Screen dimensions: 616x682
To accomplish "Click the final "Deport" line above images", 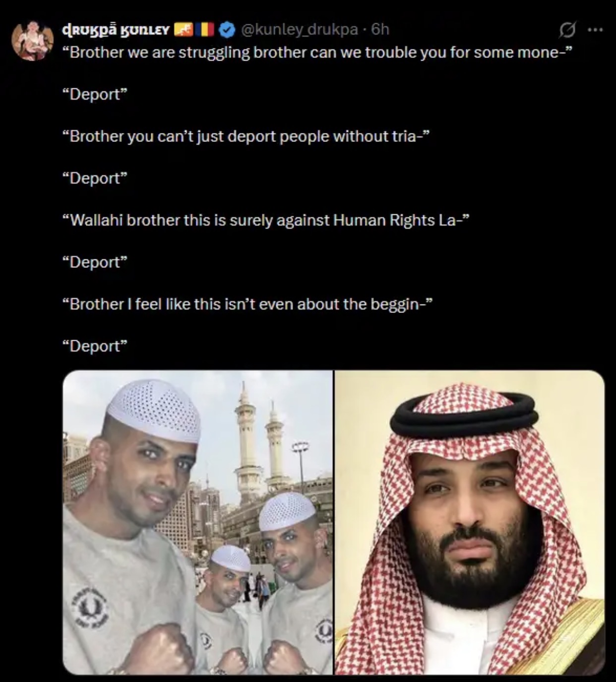I will click(95, 346).
